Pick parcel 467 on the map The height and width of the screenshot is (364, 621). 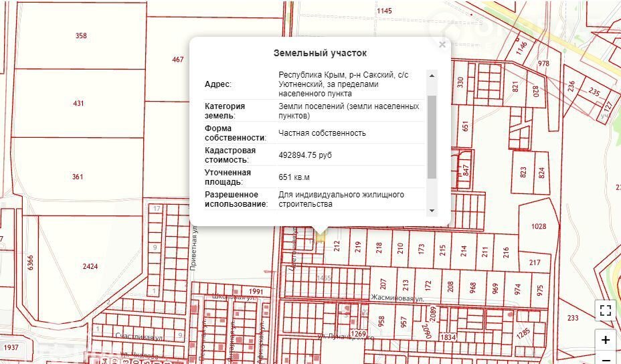(x=177, y=60)
